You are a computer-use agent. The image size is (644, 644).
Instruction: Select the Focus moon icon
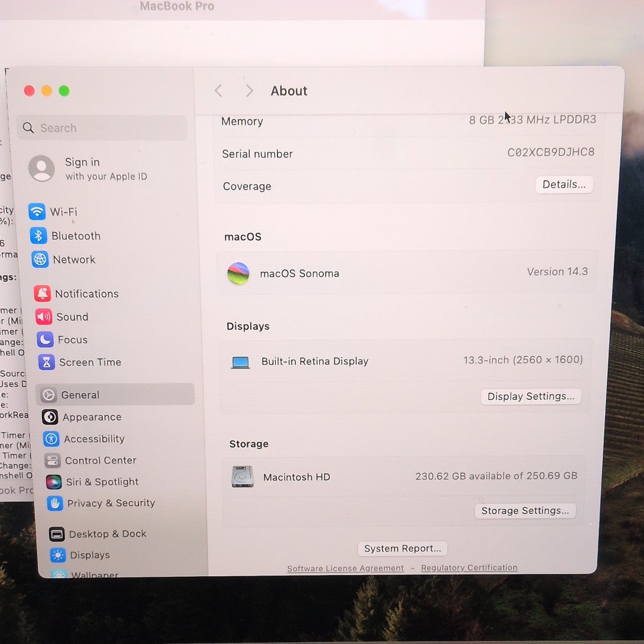(45, 340)
